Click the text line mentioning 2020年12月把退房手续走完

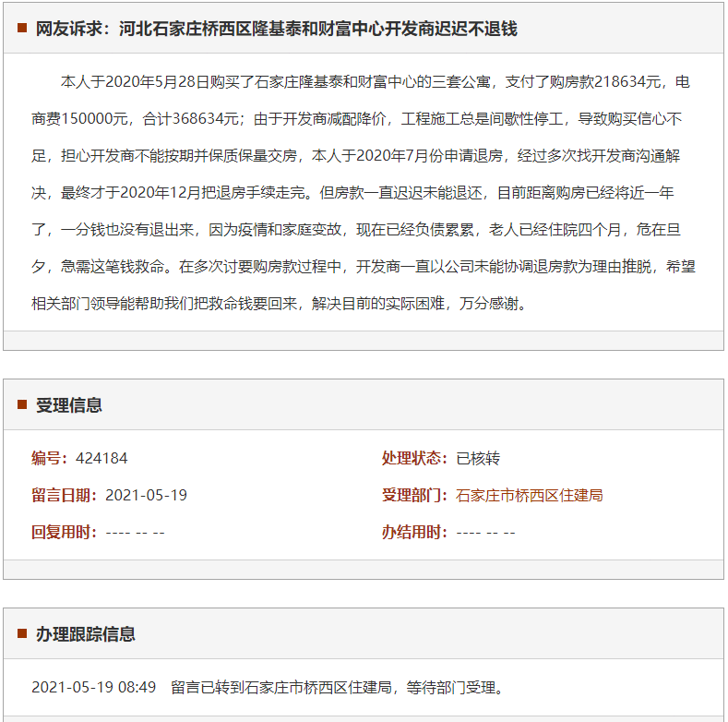click(x=352, y=193)
